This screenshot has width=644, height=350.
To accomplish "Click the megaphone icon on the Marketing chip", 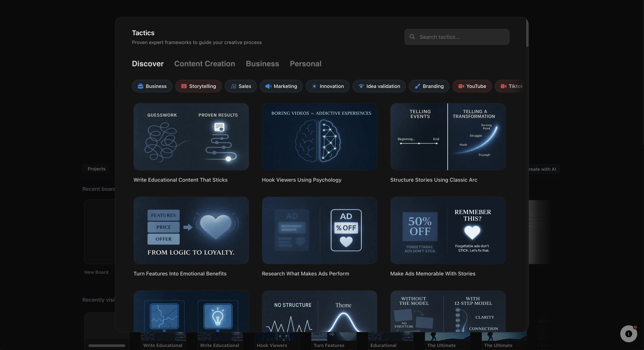I will (268, 86).
